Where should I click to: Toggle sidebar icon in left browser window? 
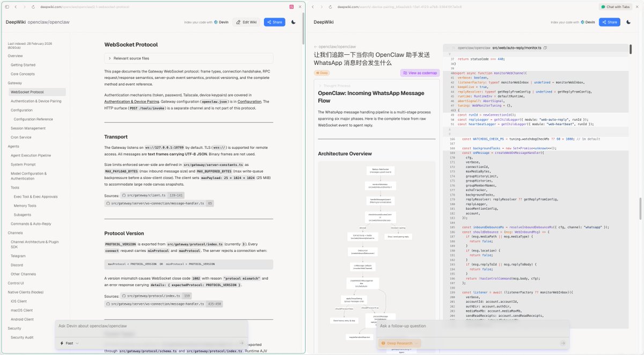[6, 6]
